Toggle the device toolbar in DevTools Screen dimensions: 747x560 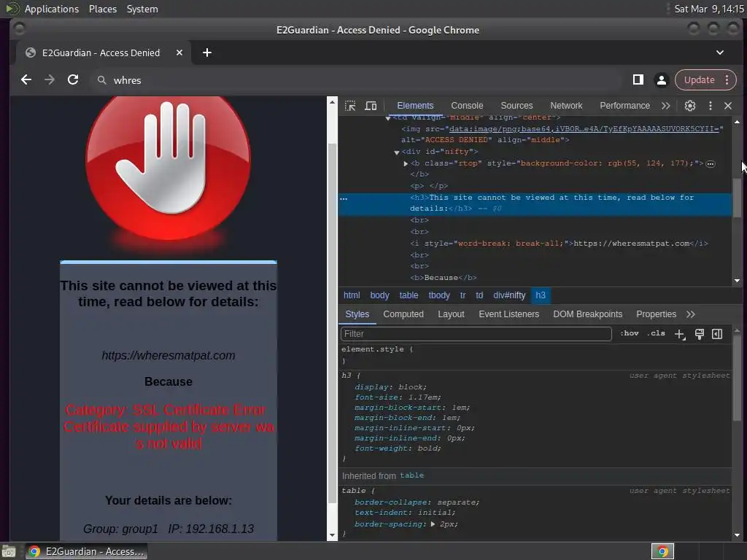tap(371, 106)
